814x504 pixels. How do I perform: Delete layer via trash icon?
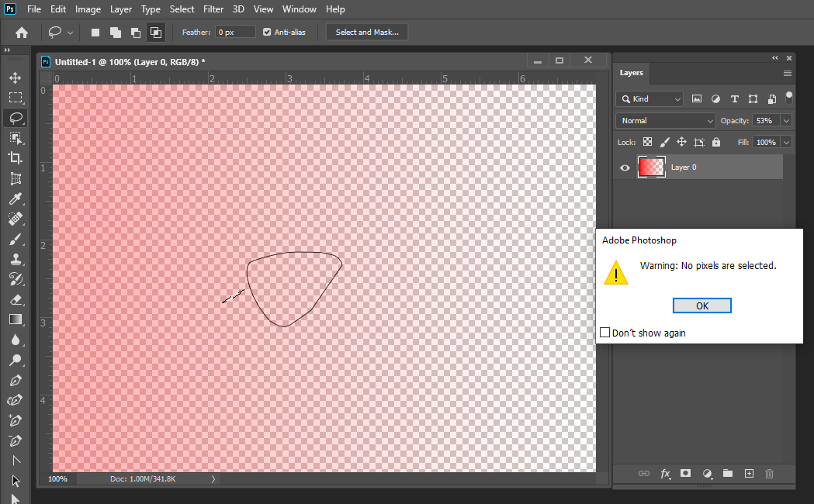point(769,473)
